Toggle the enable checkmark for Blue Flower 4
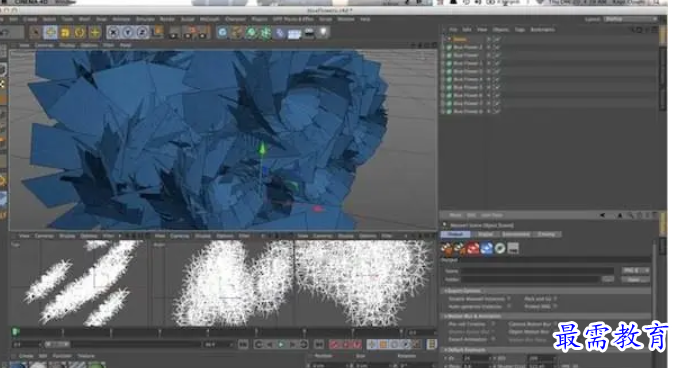Viewport: 677px width, 368px height. click(497, 79)
